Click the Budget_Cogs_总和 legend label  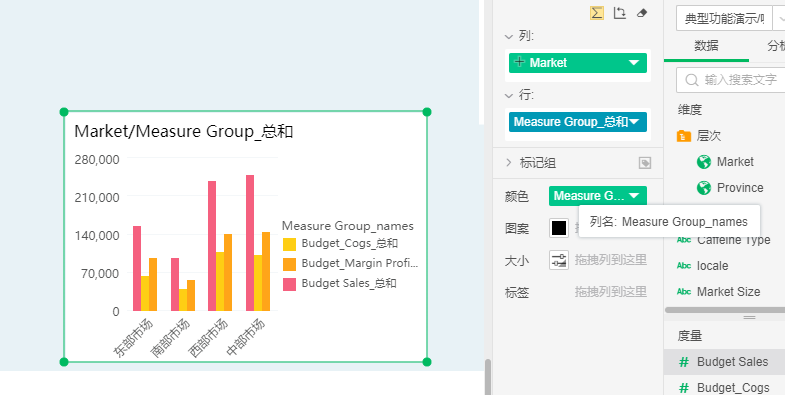coord(349,244)
